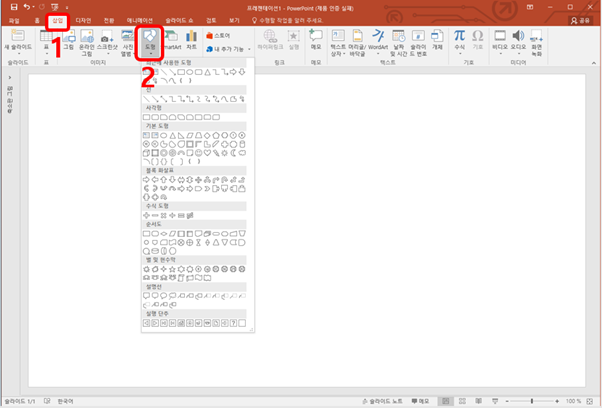Click the 공유 (Share) button
The height and width of the screenshot is (408, 602).
[580, 20]
